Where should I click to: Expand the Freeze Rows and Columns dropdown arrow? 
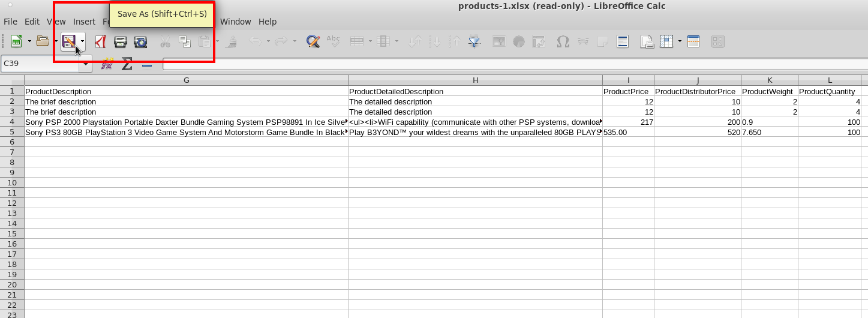coord(680,41)
